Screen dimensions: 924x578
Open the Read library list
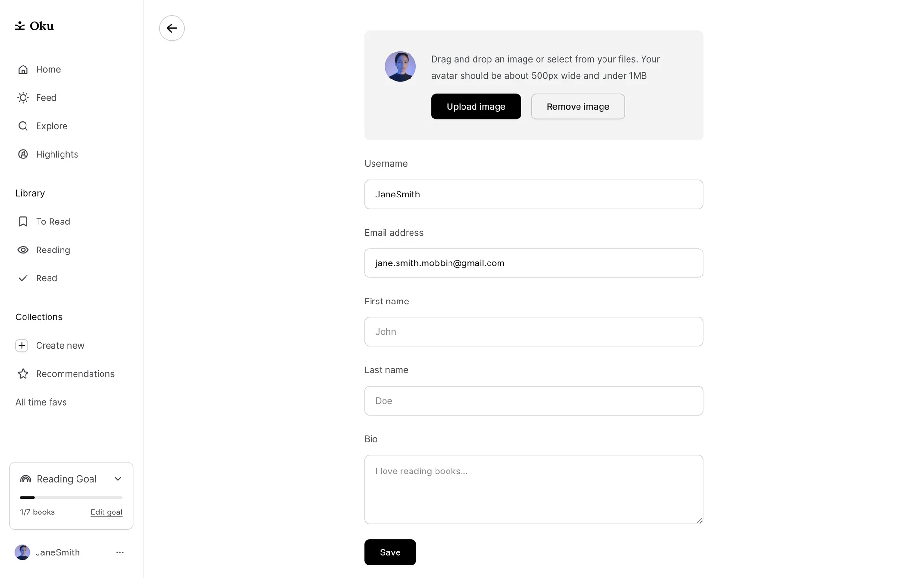click(x=46, y=278)
